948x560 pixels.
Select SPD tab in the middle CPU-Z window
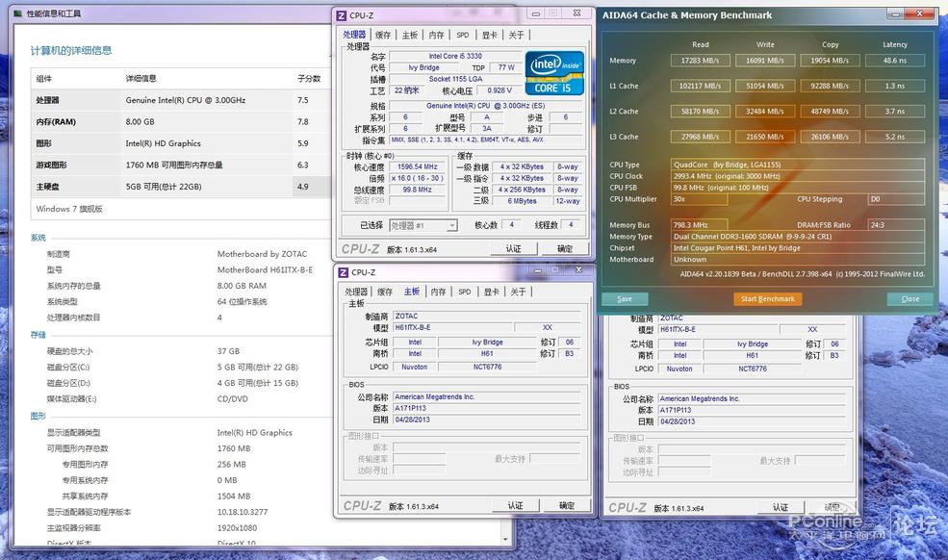(464, 293)
